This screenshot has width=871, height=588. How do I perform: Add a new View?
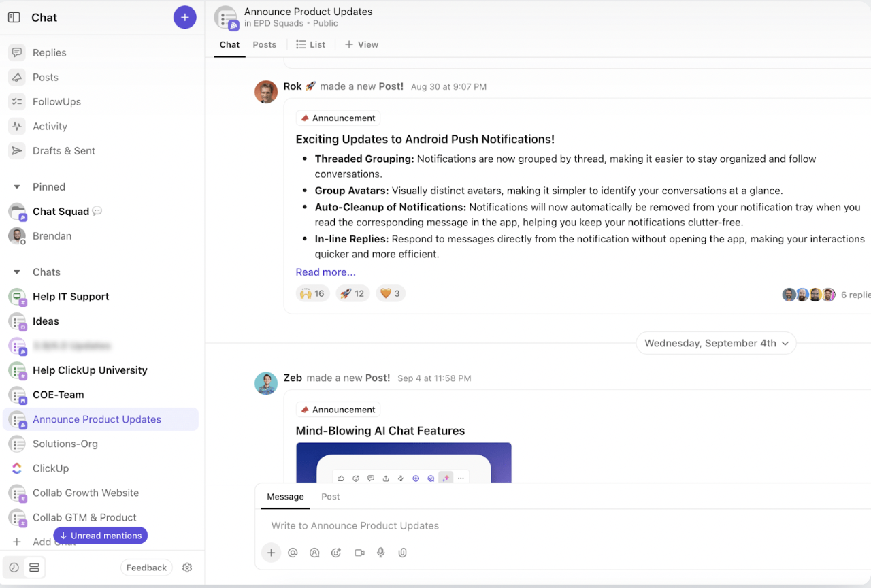coord(361,44)
